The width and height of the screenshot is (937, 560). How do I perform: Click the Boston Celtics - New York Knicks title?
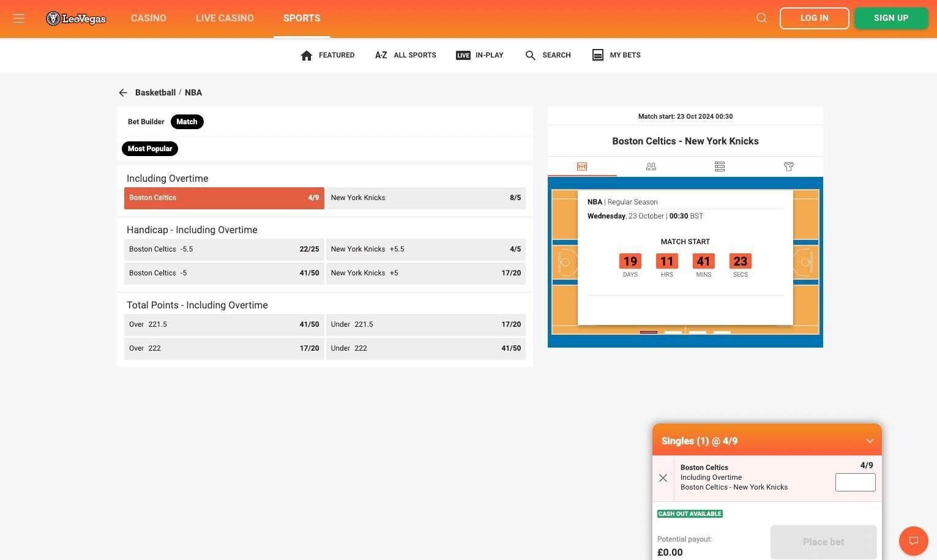pos(685,141)
